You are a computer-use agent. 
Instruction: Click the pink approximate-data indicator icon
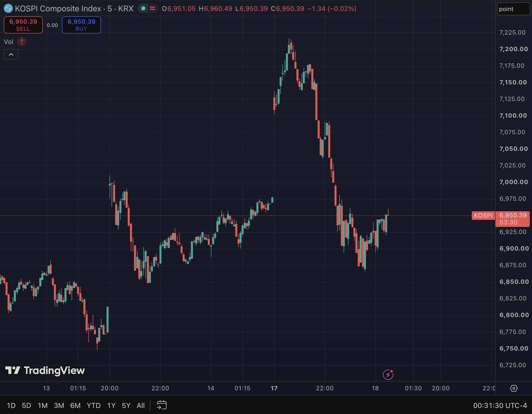coord(152,9)
